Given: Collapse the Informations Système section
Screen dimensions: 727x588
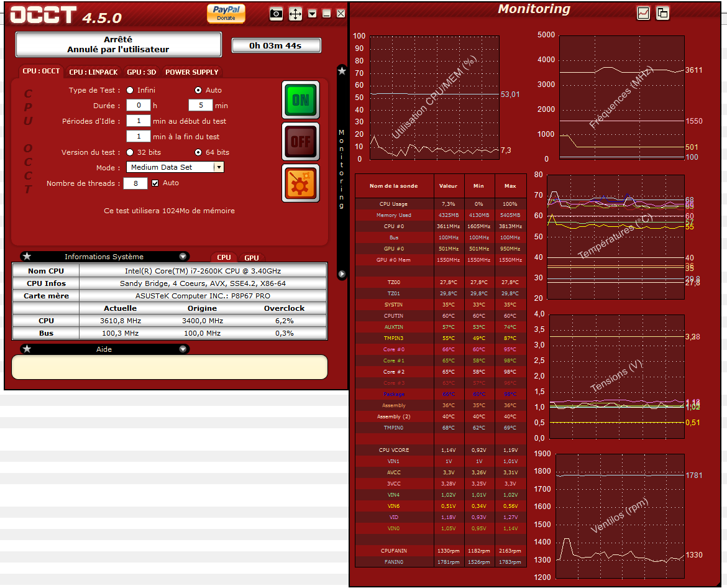Looking at the screenshot, I should point(183,257).
